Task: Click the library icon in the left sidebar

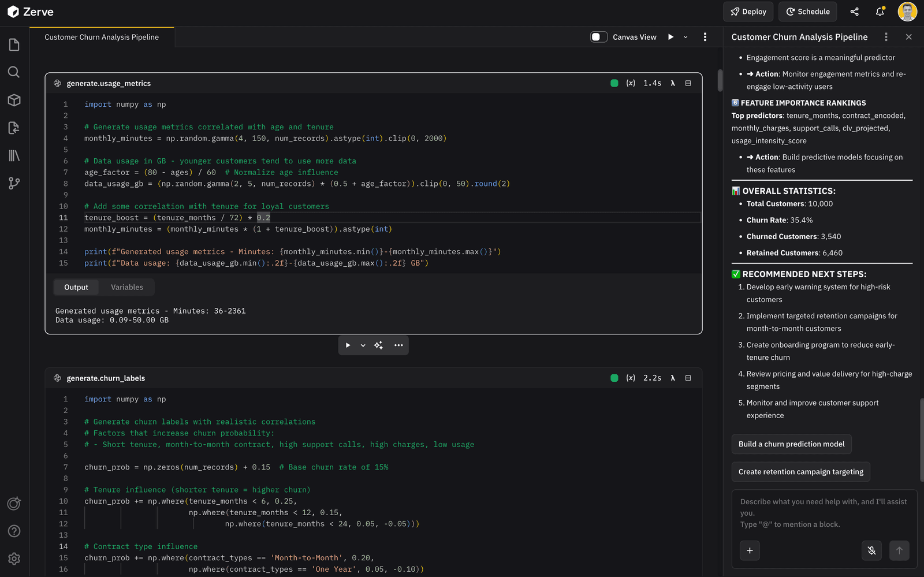Action: [x=14, y=155]
